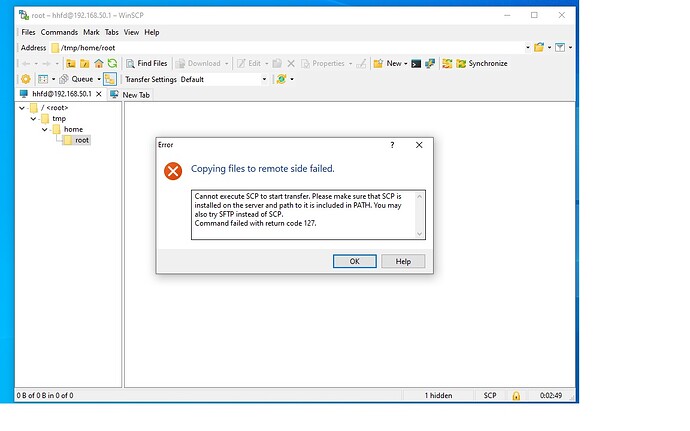
Task: Open the parent directory folder icon
Action: click(71, 64)
